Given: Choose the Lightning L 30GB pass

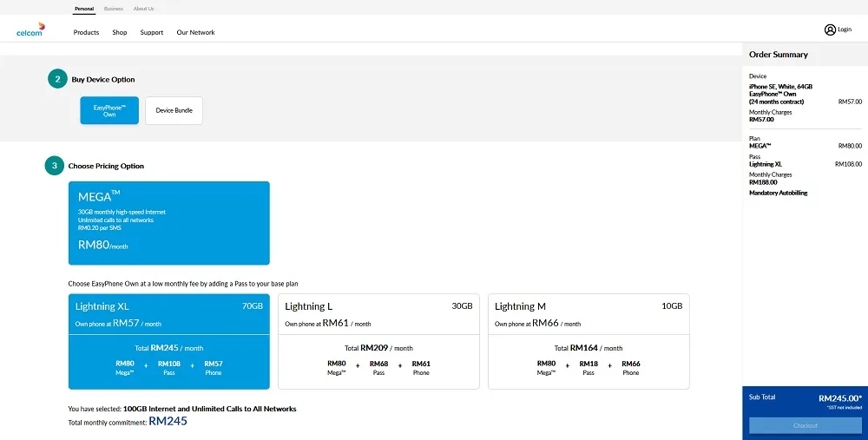Looking at the screenshot, I should point(378,341).
